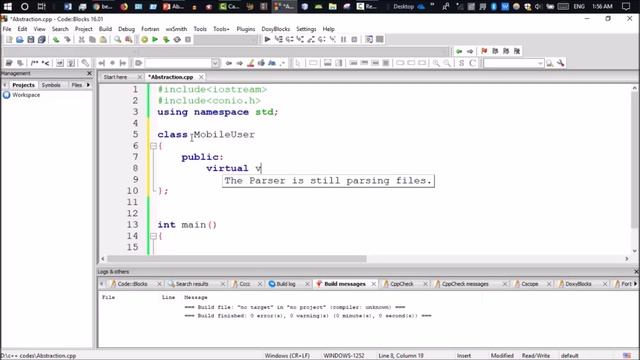Click the Paste toolbar icon
The image size is (640, 360).
[103, 40]
